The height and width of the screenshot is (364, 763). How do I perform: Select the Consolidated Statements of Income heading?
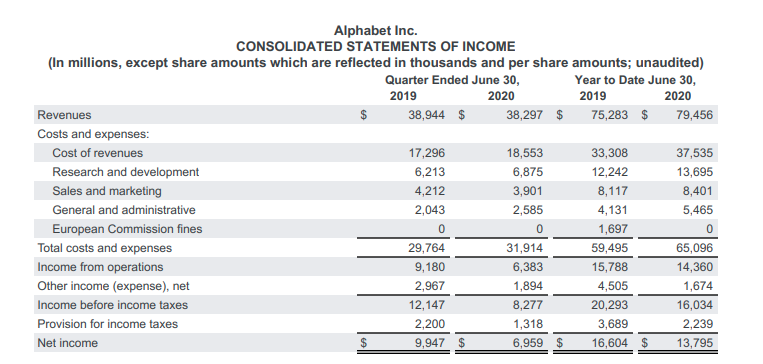376,47
